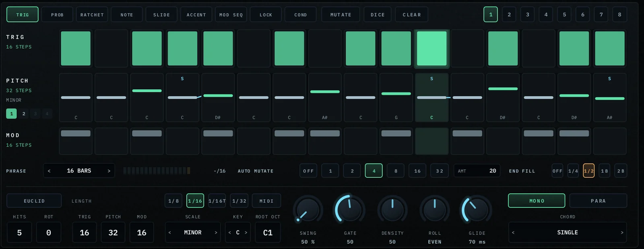Change KEY down with left arrow
This screenshot has height=249, width=644.
(x=230, y=232)
